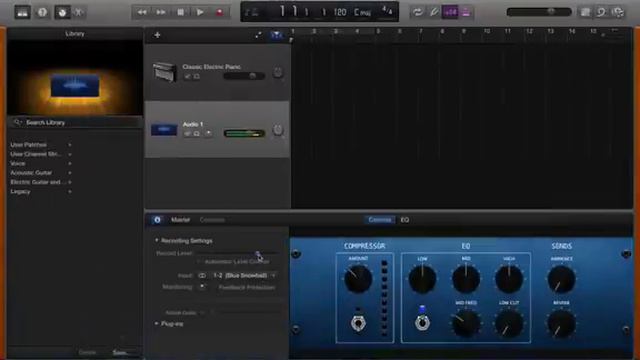Screen dimensions: 640x360
Task: Click the Search Library field
Action: pyautogui.click(x=75, y=122)
